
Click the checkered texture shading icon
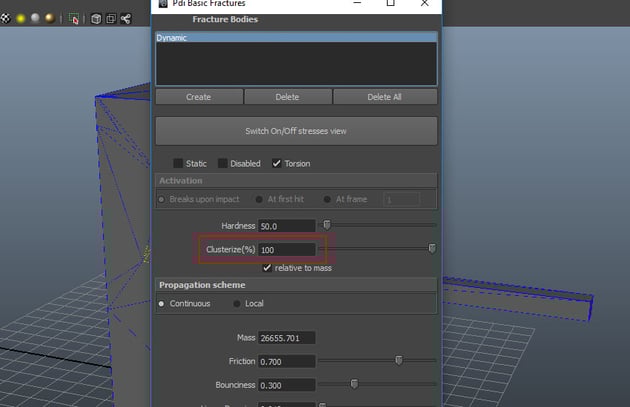pos(3,18)
